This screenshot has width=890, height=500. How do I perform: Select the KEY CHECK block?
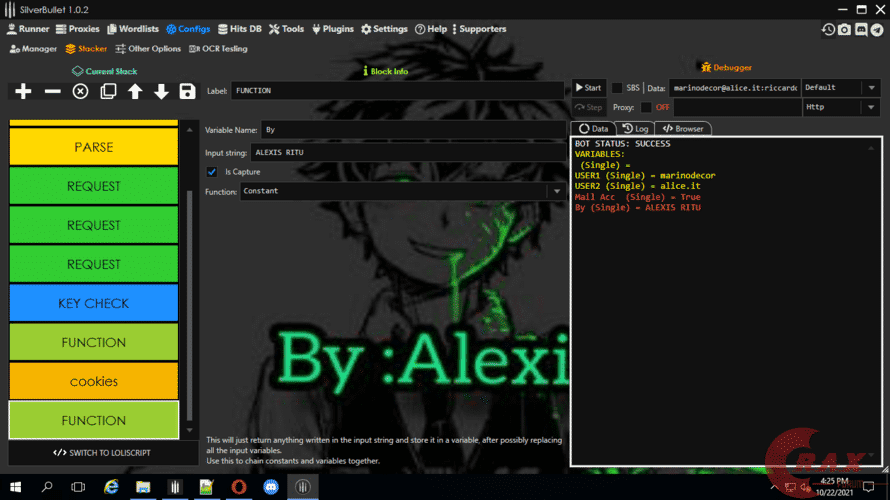pyautogui.click(x=94, y=303)
